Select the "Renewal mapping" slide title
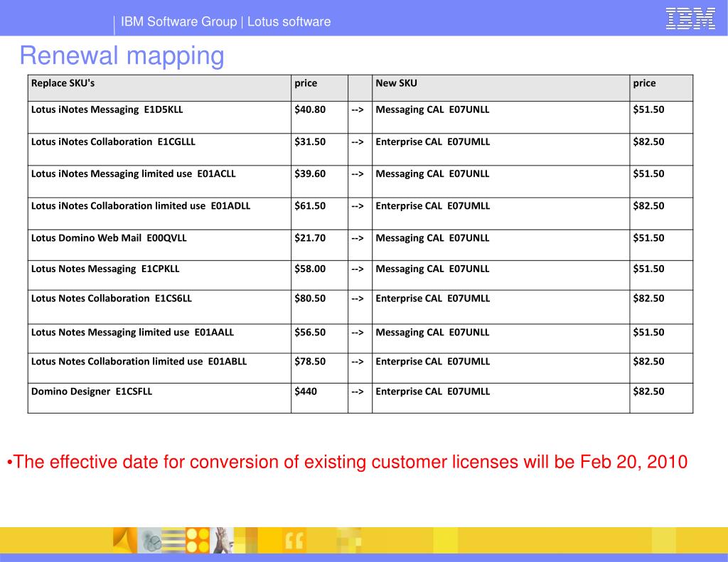The image size is (728, 562). (122, 55)
